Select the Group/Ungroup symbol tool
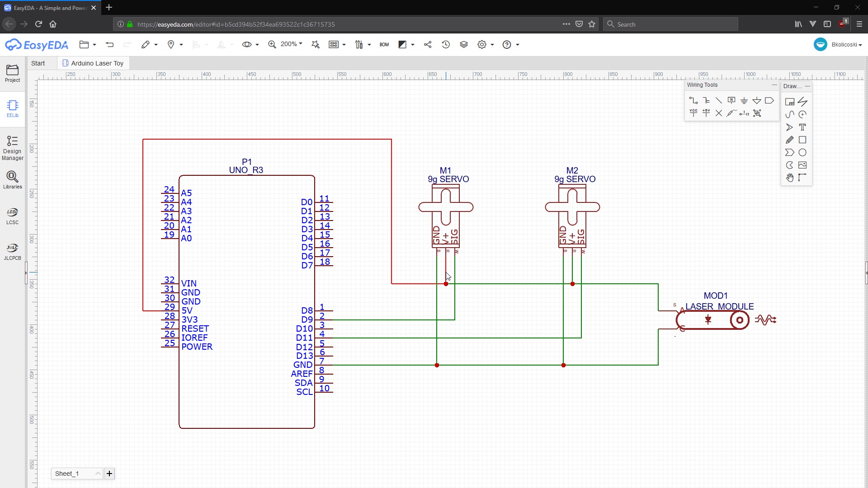Image resolution: width=868 pixels, height=488 pixels. 757,113
